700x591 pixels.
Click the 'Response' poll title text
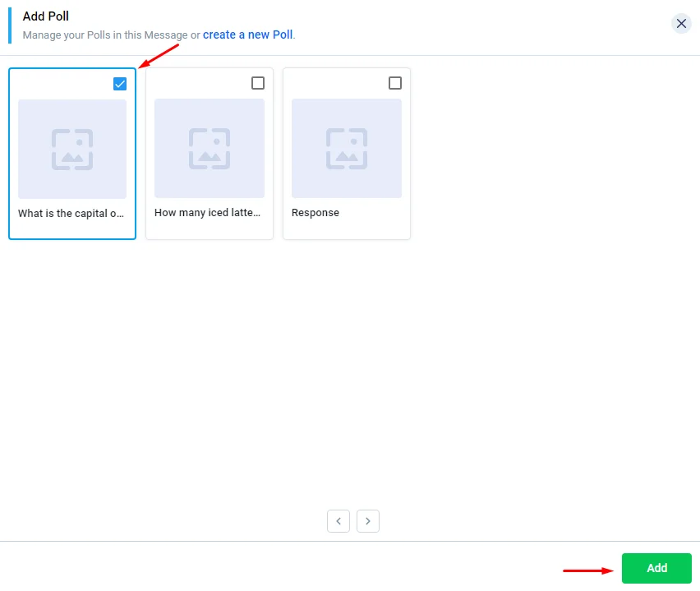(315, 213)
